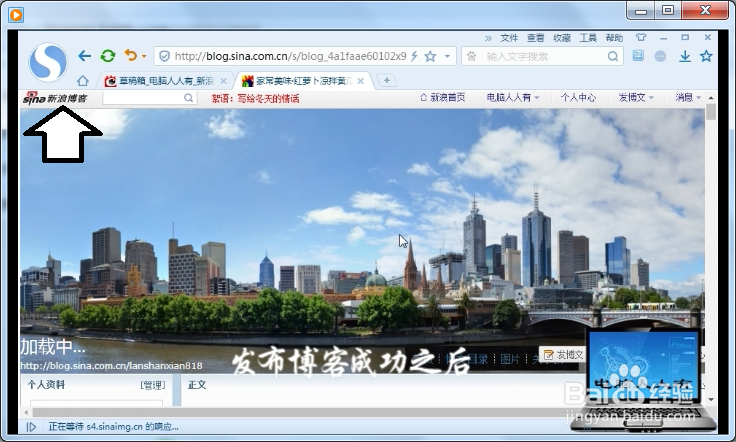Screen dimensions: 736x442
Task: Go home with the house icon
Action: pyautogui.click(x=83, y=81)
